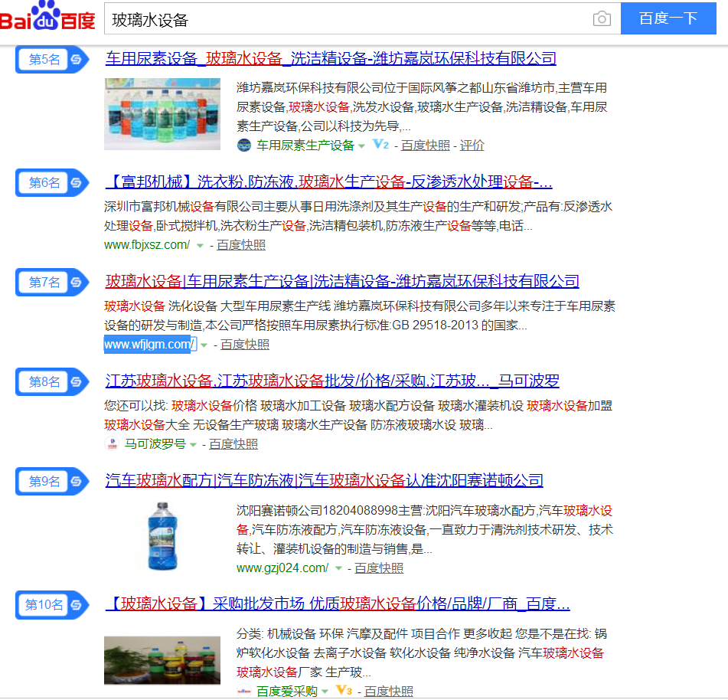Expand dropdown arrow next to 马可波罗号
Image resolution: width=728 pixels, height=700 pixels.
193,445
